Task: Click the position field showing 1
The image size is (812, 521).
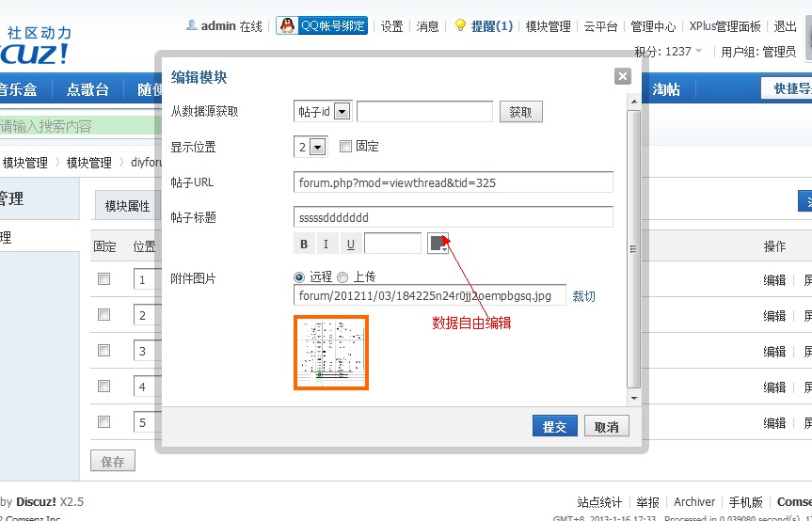Action: (x=147, y=280)
